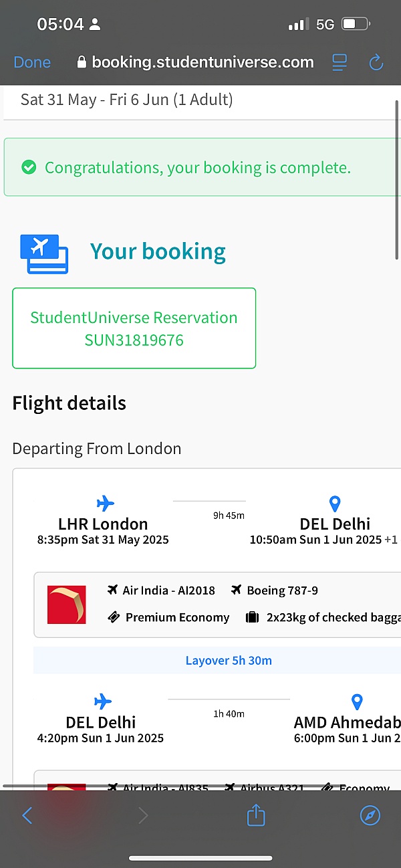Go back with left chevron arrow
The height and width of the screenshot is (868, 401).
coord(27,815)
